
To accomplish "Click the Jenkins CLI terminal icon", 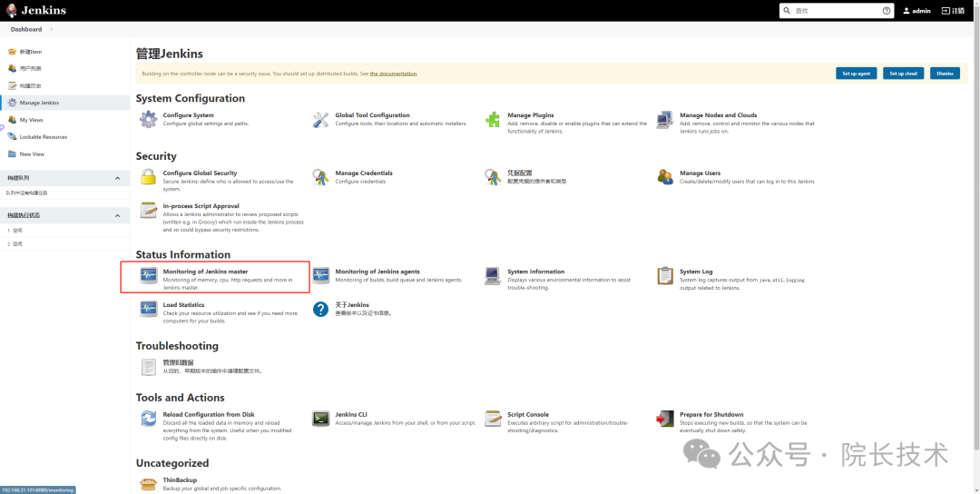I will pyautogui.click(x=320, y=419).
